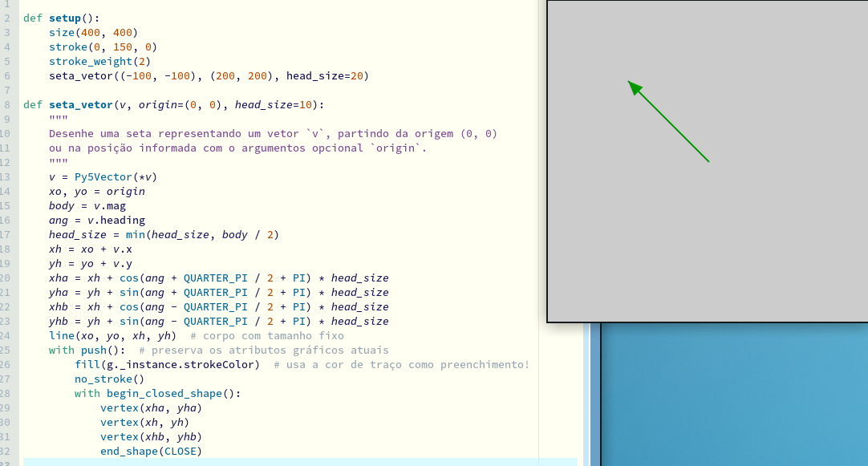Image resolution: width=868 pixels, height=466 pixels.
Task: Place cursor on 'body = v.mag'
Action: tap(87, 205)
